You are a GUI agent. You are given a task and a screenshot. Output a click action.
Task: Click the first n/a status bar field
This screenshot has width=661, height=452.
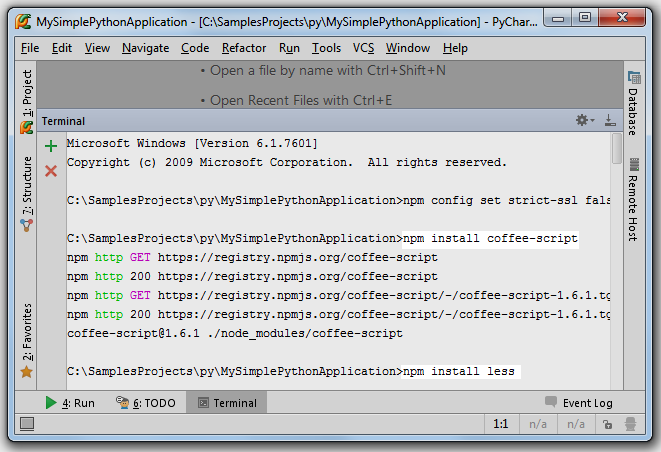538,424
